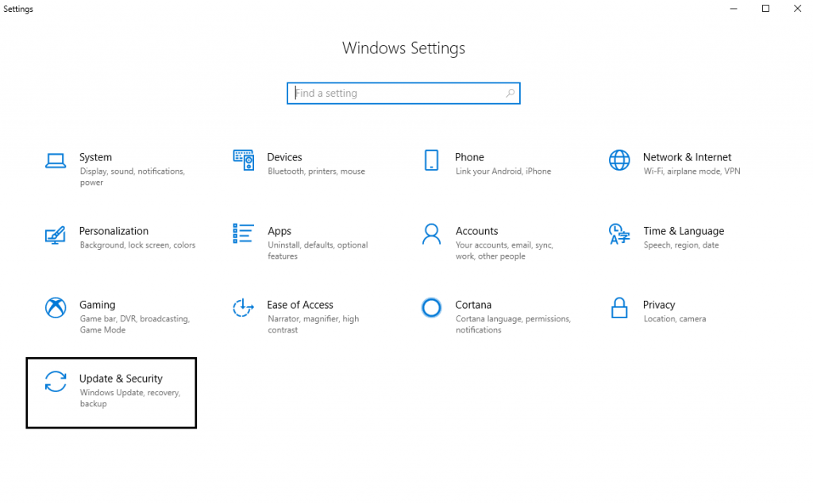
Task: Open Gaming category title
Action: (97, 305)
